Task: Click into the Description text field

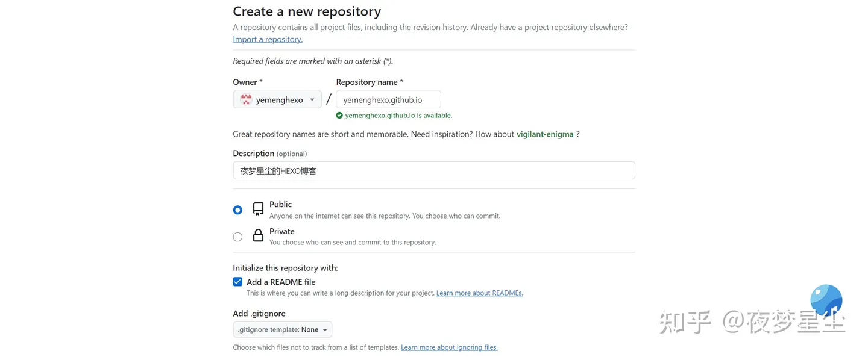Action: tap(434, 170)
